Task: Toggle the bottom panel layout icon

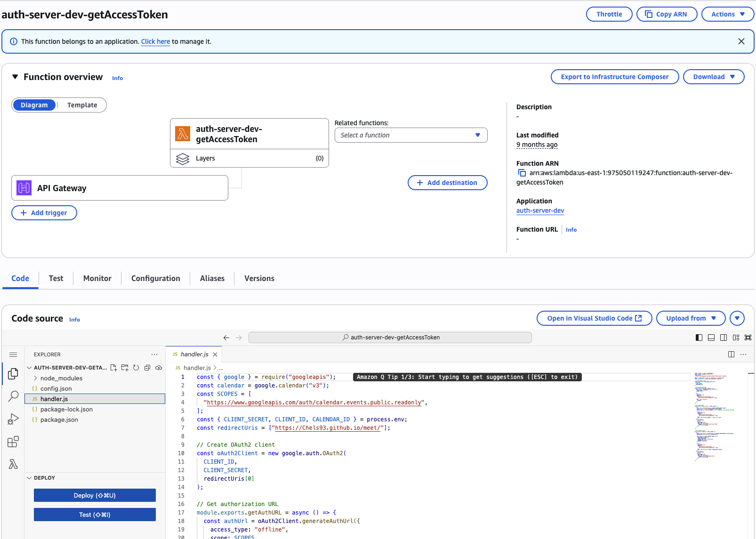Action: [x=711, y=338]
